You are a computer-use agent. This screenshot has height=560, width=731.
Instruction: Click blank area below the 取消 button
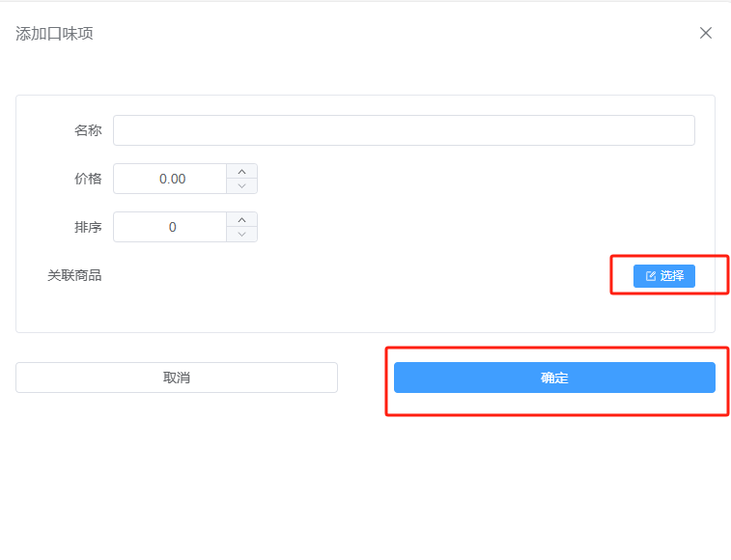[x=177, y=463]
